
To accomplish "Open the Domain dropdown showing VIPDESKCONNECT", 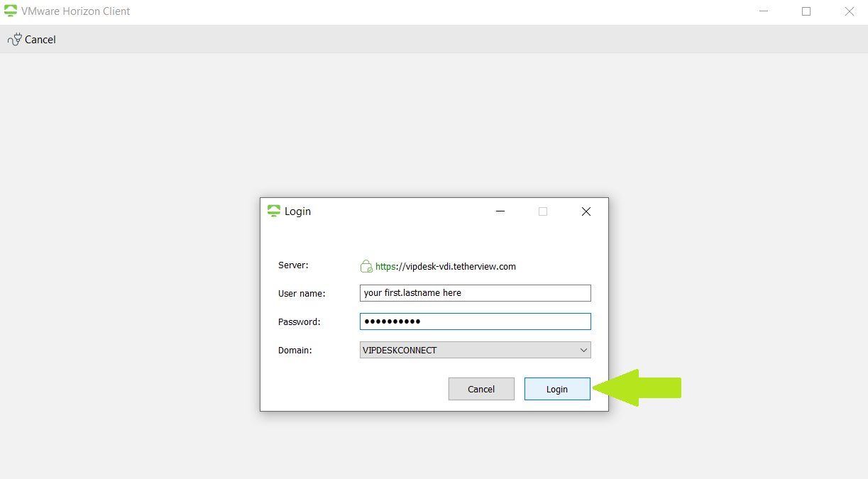I will [476, 350].
